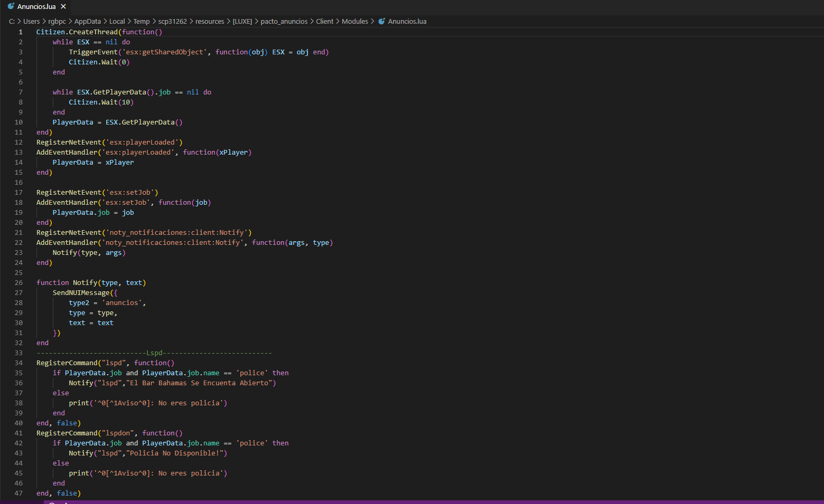Click 'end, false)' on line 47
Image resolution: width=824 pixels, height=504 pixels.
[59, 493]
